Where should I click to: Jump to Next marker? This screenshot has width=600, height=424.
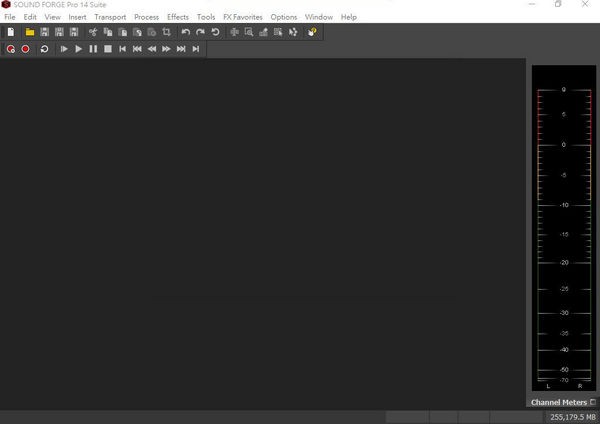pyautogui.click(x=181, y=49)
